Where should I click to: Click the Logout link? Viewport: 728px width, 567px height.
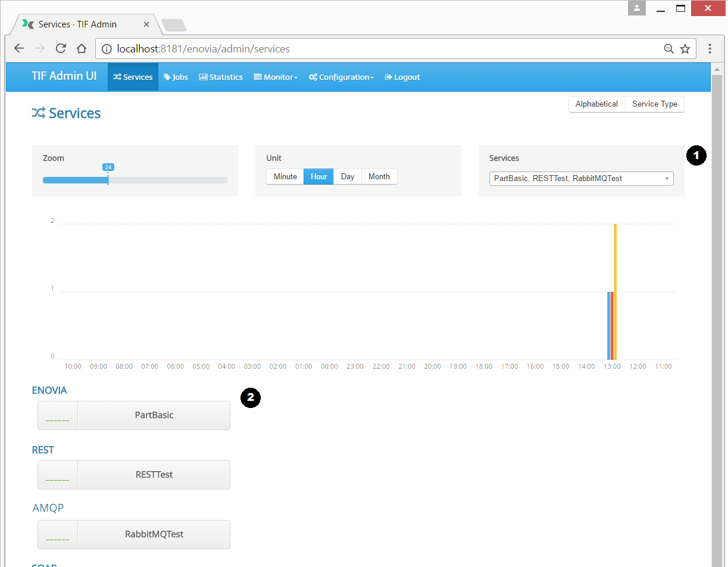[402, 77]
